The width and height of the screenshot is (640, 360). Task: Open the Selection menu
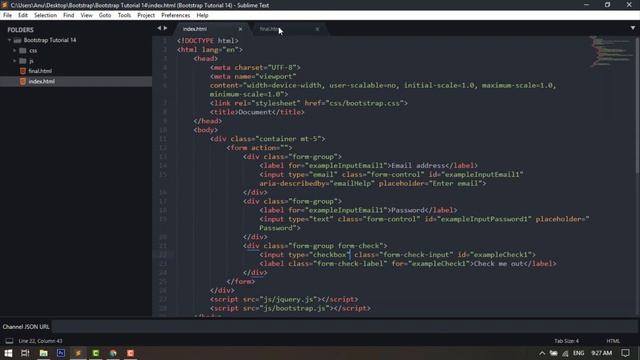[45, 15]
